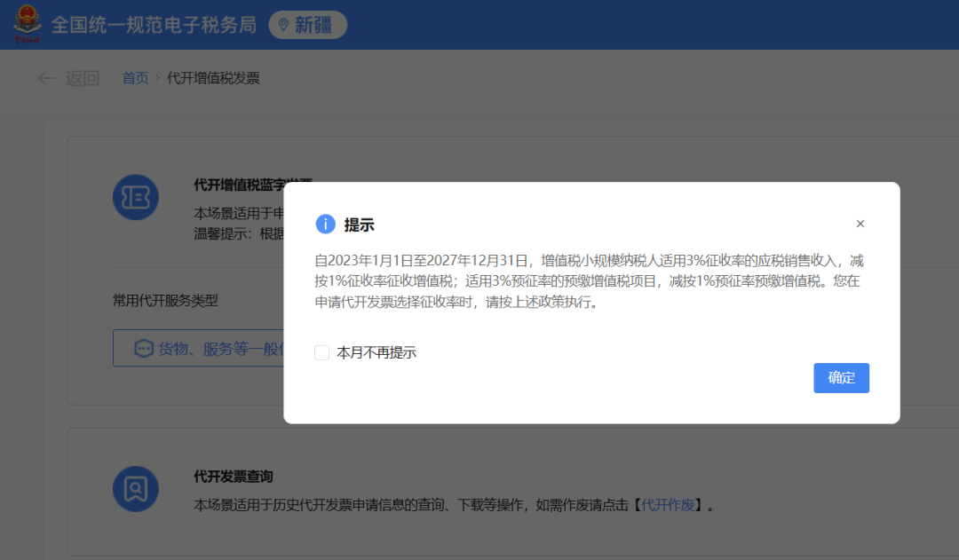Click the 代开发票查询 heading
959x560 pixels.
click(x=234, y=477)
